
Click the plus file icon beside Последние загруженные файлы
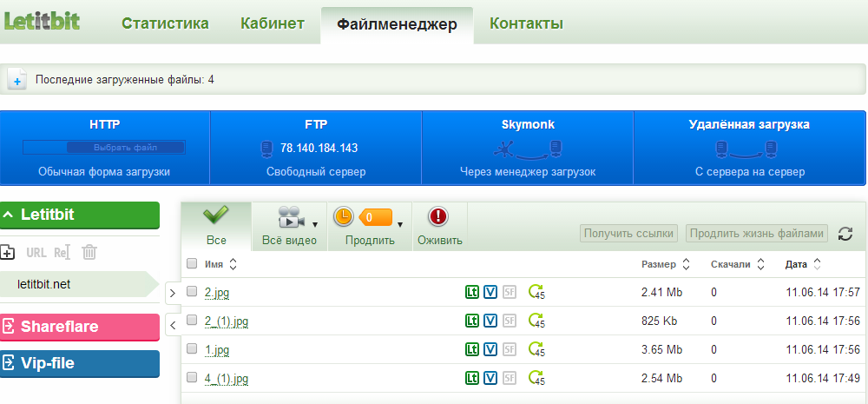(17, 79)
